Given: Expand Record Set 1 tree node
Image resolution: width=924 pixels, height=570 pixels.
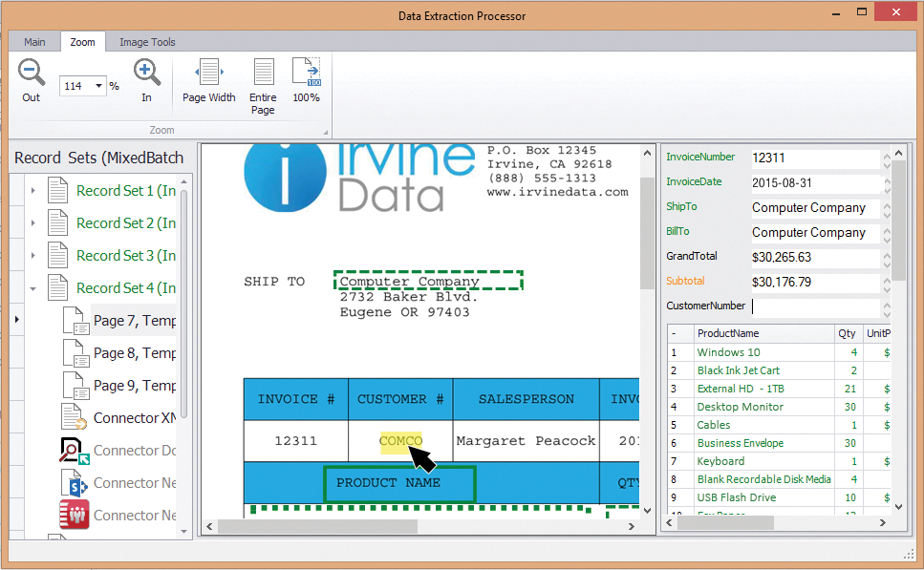Looking at the screenshot, I should coord(33,191).
